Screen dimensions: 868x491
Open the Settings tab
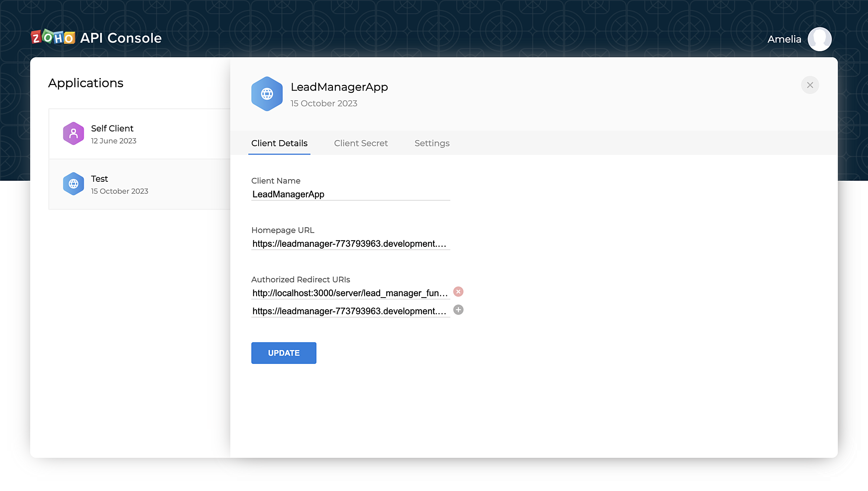[432, 143]
